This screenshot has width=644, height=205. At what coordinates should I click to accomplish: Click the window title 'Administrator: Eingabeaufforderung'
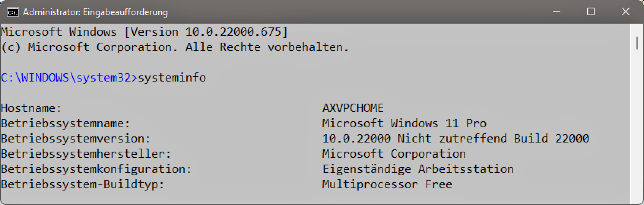click(x=95, y=12)
